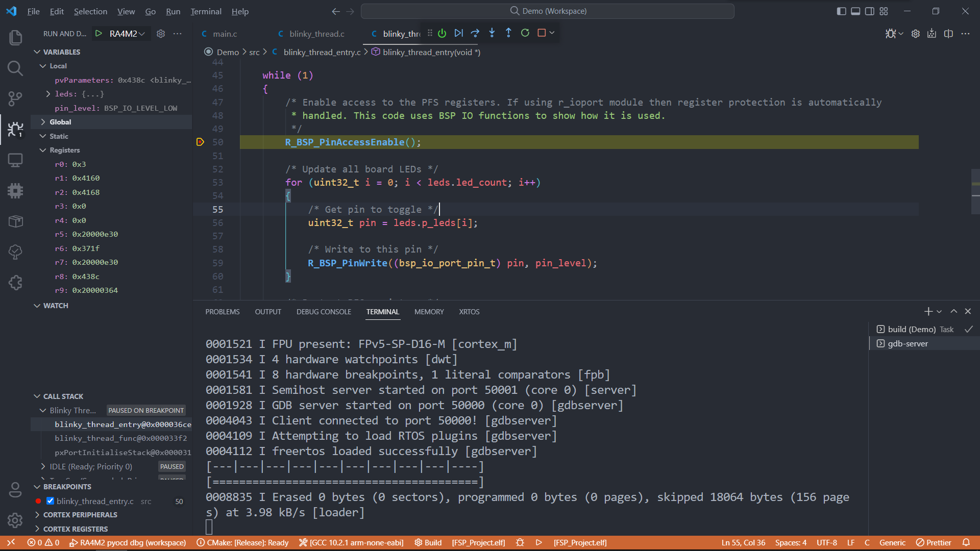The image size is (980, 551).
Task: Open the main.c editor tab
Action: (225, 33)
